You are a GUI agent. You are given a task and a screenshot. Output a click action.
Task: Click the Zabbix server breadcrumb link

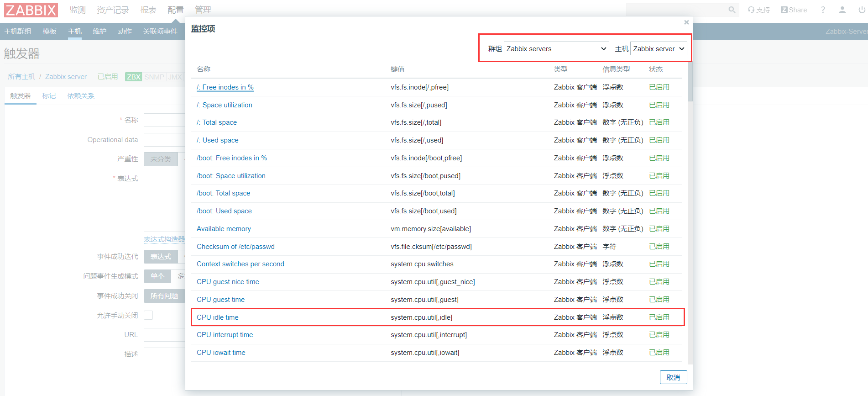[x=66, y=76]
